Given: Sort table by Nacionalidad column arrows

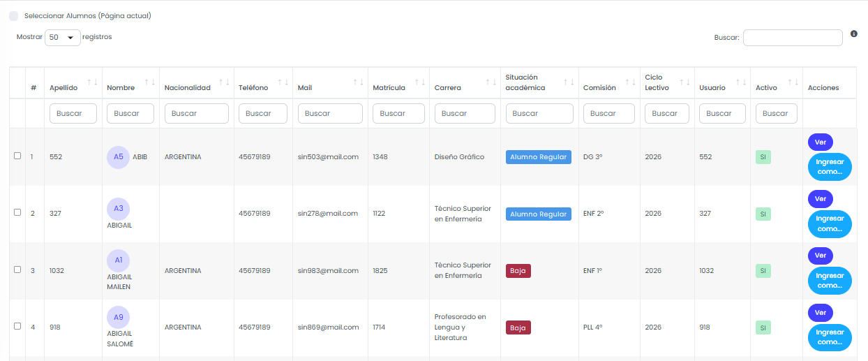Looking at the screenshot, I should [x=224, y=82].
